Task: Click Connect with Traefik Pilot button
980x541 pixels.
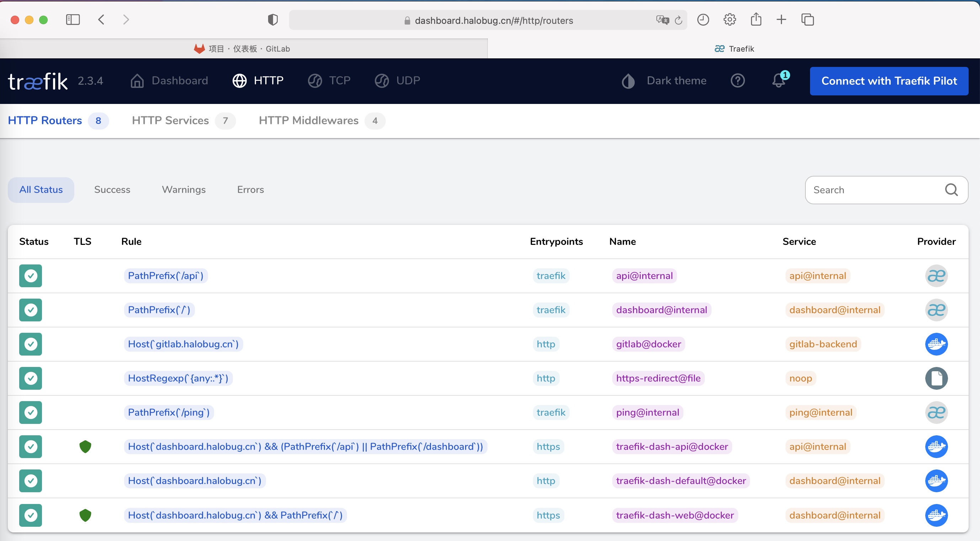Action: tap(890, 81)
